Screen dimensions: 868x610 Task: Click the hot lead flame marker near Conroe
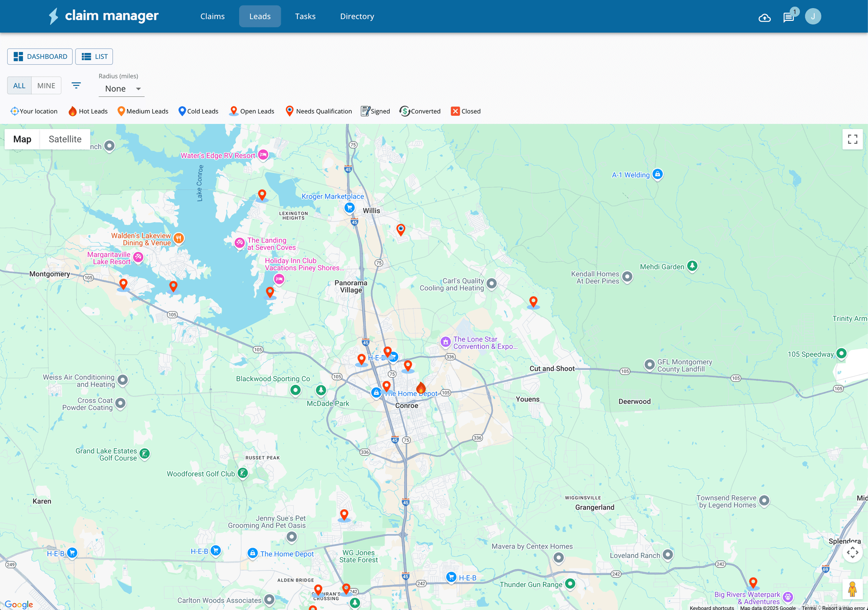tap(422, 388)
